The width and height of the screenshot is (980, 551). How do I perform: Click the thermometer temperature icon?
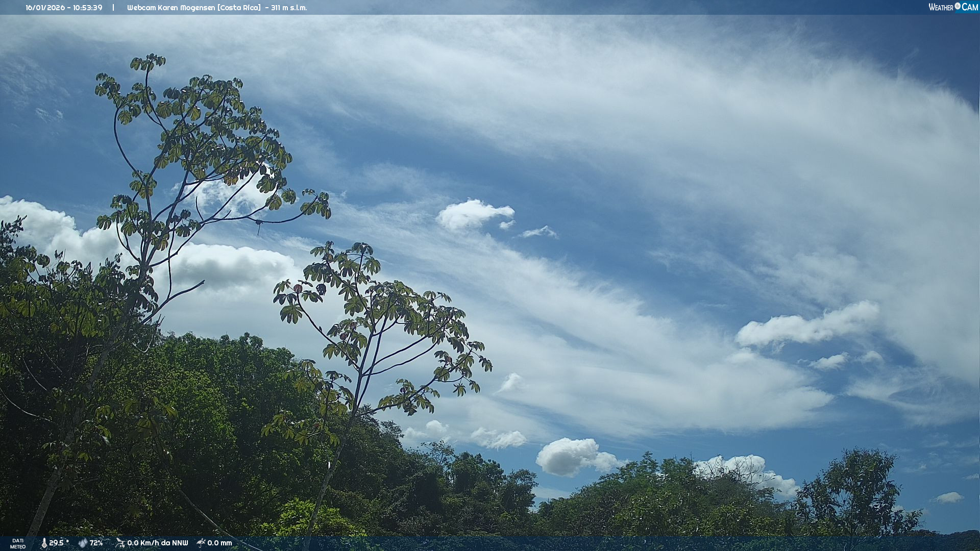pos(44,543)
